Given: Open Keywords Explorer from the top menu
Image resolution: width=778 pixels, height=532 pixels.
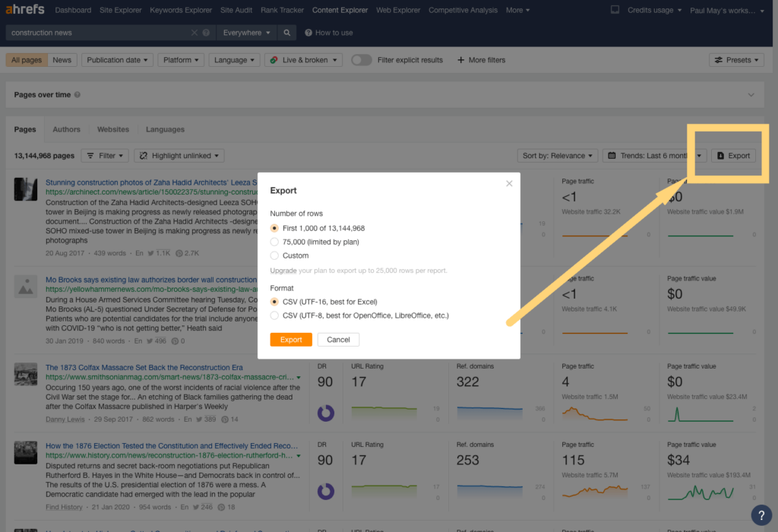Looking at the screenshot, I should (x=181, y=10).
